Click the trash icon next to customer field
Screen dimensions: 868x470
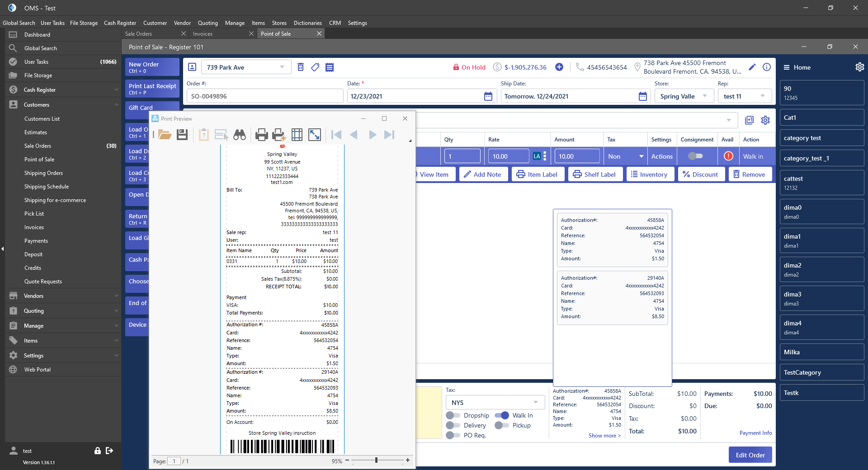coord(301,67)
